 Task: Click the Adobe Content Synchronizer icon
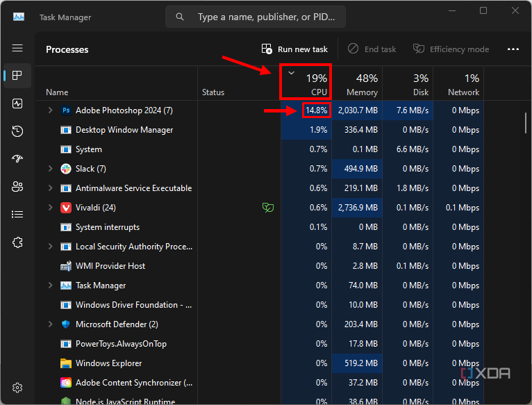pyautogui.click(x=66, y=383)
